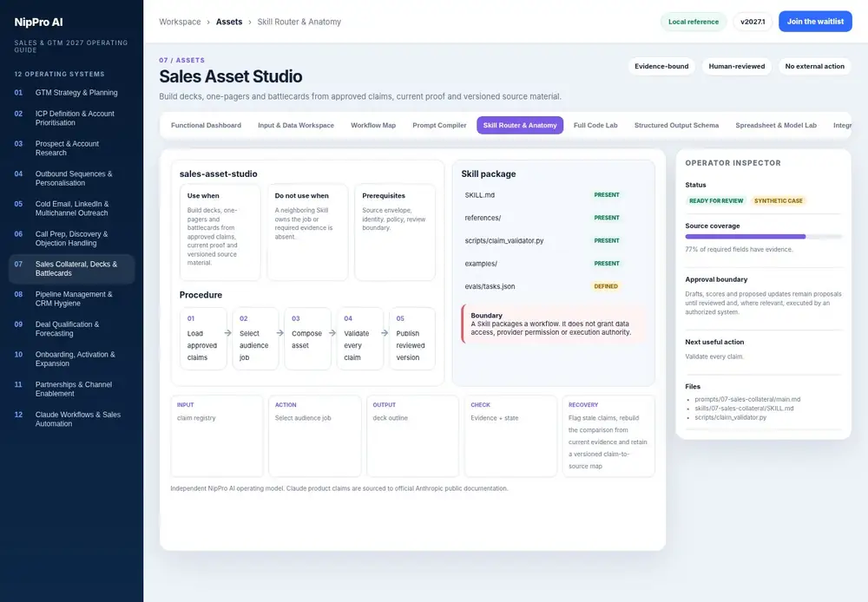Click prompts/07-sales-collateral/main.md file
The height and width of the screenshot is (602, 868).
[747, 400]
